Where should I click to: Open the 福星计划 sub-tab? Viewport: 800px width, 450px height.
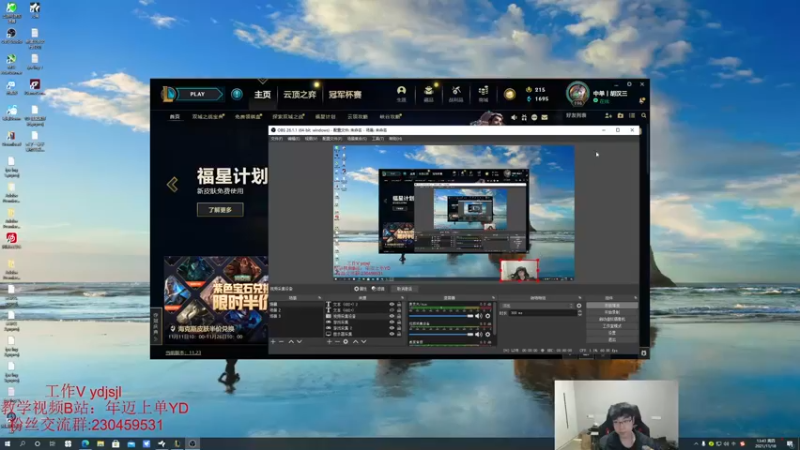325,117
